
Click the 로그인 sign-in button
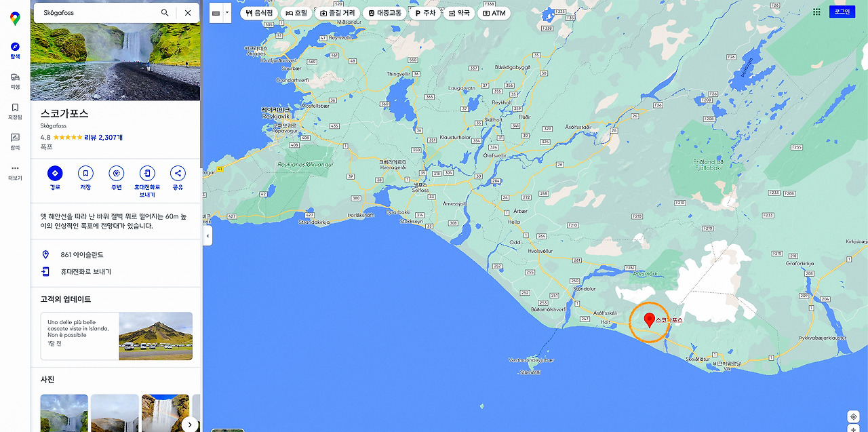pos(842,12)
